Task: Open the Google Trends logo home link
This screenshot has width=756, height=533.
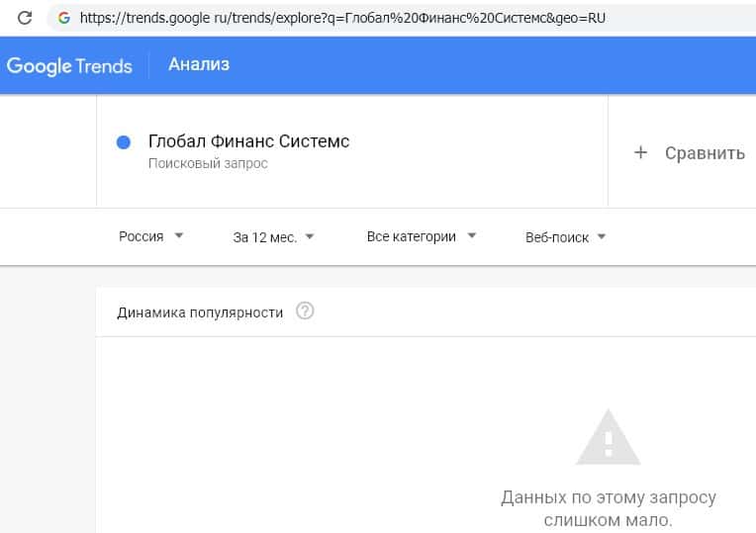Action: pos(69,65)
